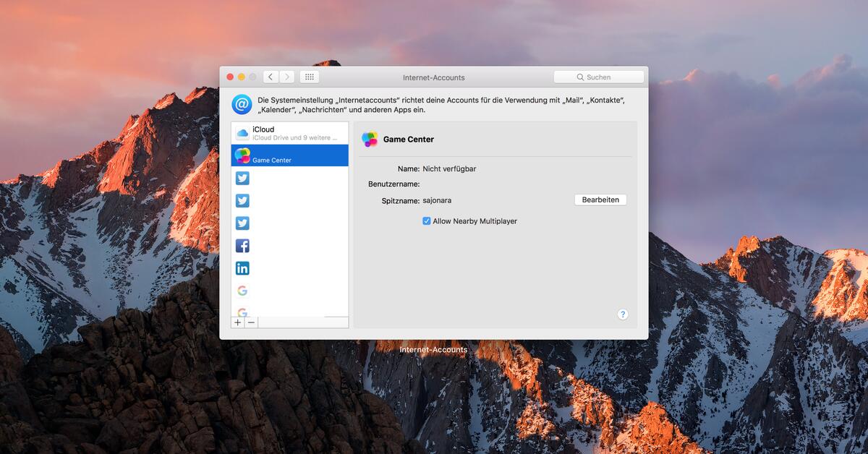Go back with the left navigation arrow

[271, 77]
